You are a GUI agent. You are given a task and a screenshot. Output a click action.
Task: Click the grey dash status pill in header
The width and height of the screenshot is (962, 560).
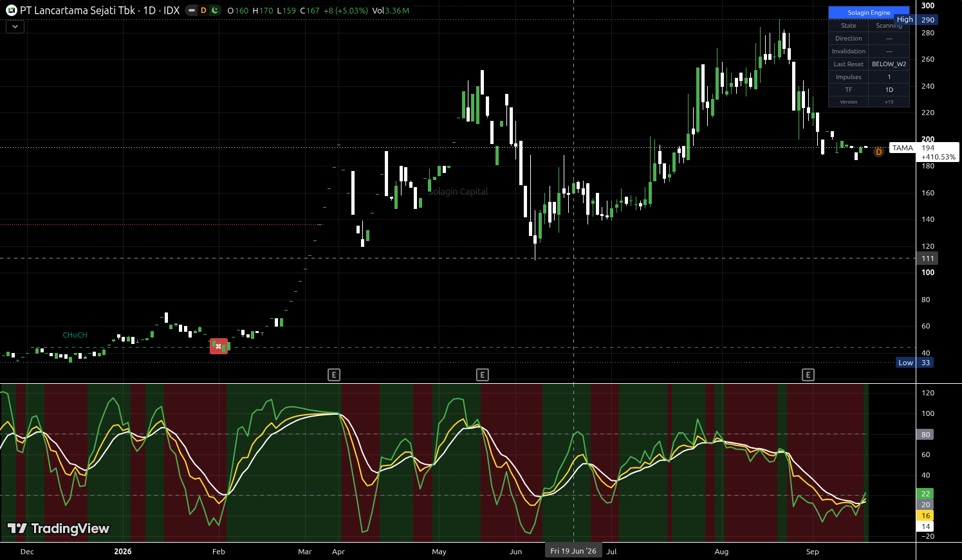click(191, 10)
